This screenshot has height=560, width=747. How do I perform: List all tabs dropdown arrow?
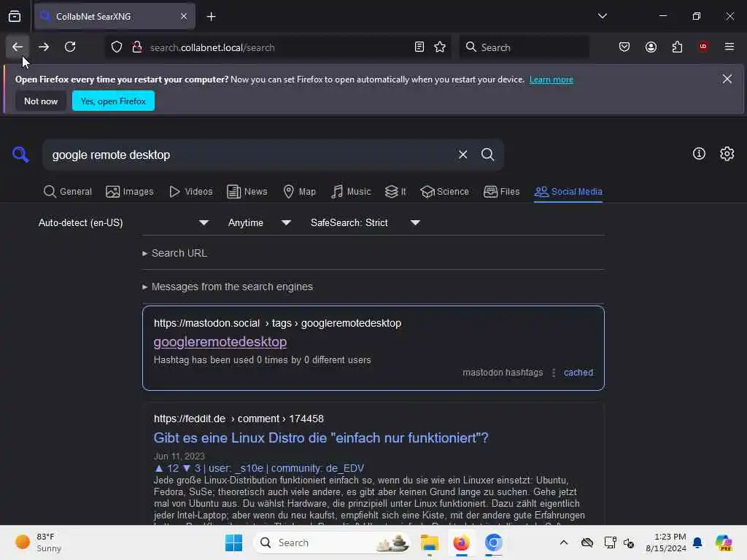click(x=602, y=16)
